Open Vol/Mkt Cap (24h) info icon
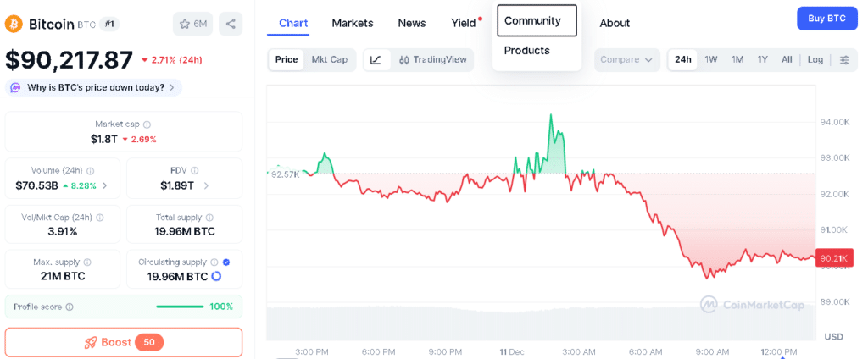The width and height of the screenshot is (868, 359). click(x=100, y=218)
